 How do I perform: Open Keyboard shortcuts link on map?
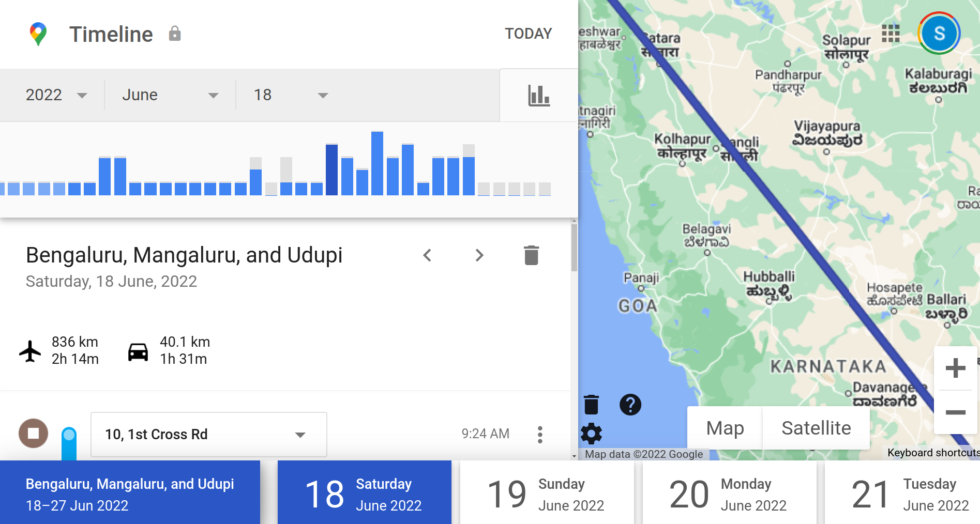(x=933, y=453)
